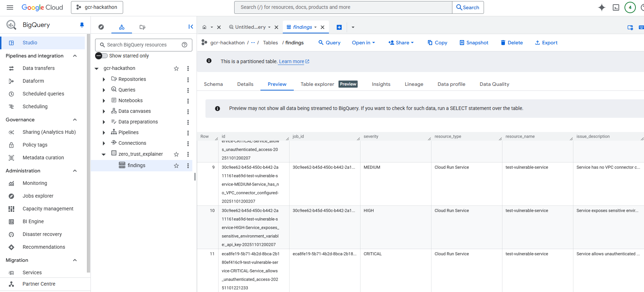Switch to the Insights tab

click(381, 84)
